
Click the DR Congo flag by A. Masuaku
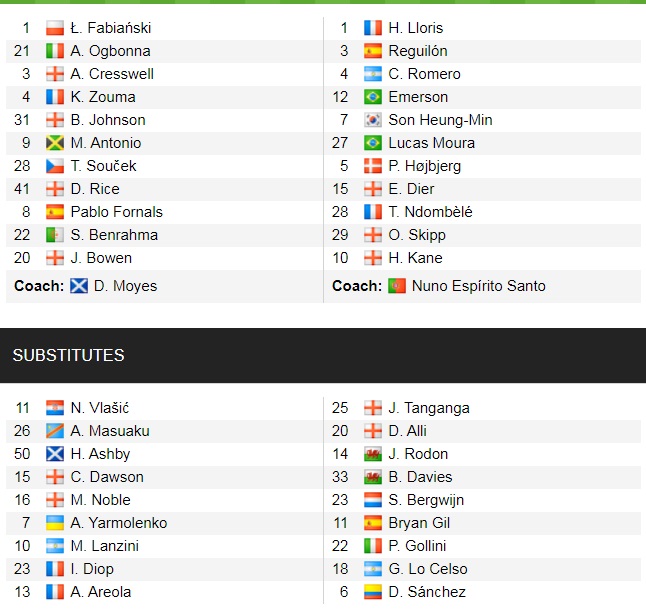point(55,431)
